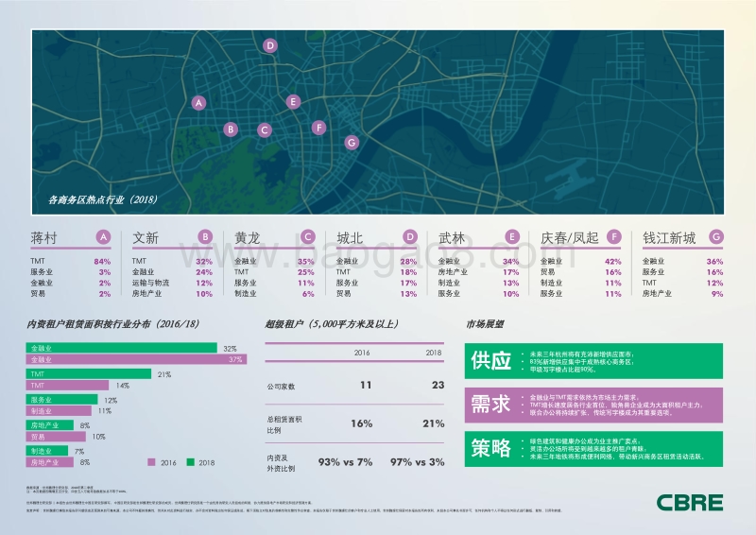Click the A badge beside the 蒋村 heading
Screen dimensions: 756x535
[103, 237]
